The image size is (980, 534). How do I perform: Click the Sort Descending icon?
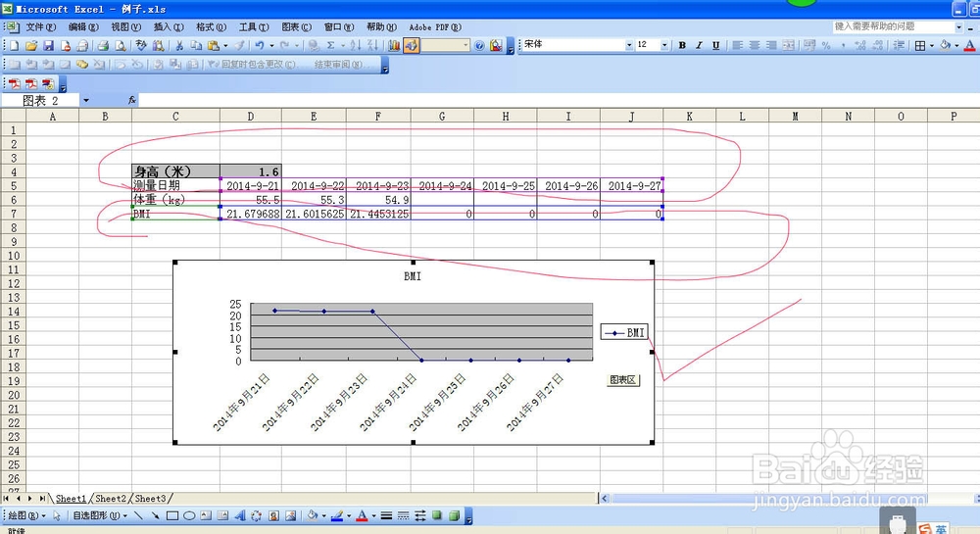click(373, 46)
